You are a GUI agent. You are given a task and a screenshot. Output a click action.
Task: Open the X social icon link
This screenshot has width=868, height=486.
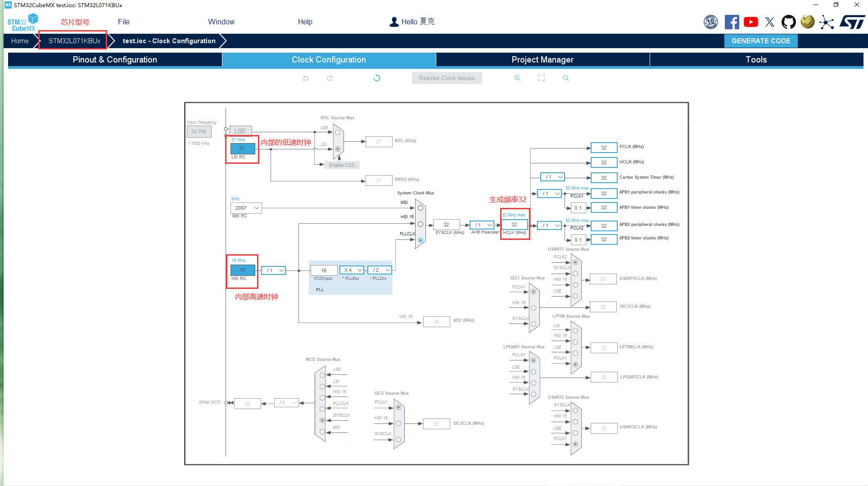(769, 22)
